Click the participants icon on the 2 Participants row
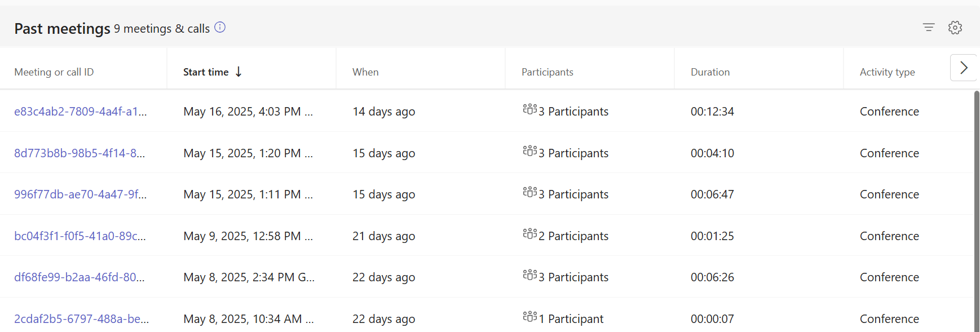Screen dimensions: 980x332 [x=529, y=234]
